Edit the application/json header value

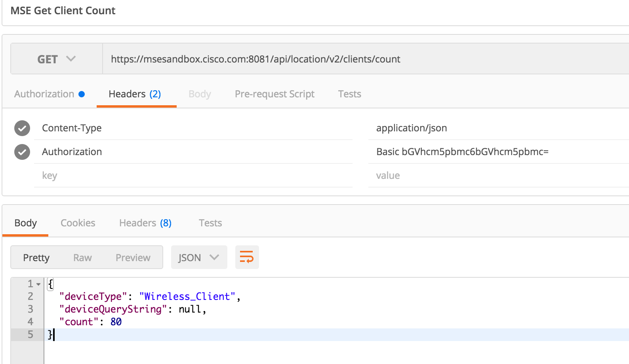(499, 128)
